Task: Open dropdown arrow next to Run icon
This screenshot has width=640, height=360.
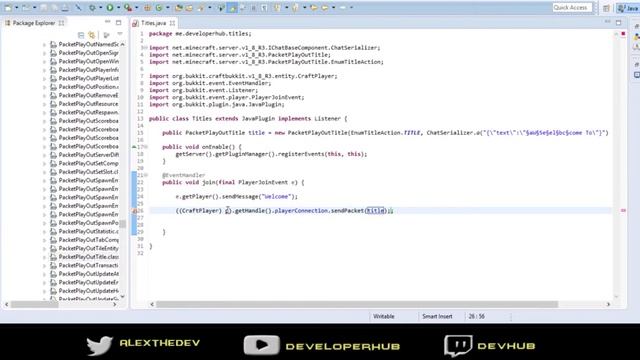Action: coord(118,8)
